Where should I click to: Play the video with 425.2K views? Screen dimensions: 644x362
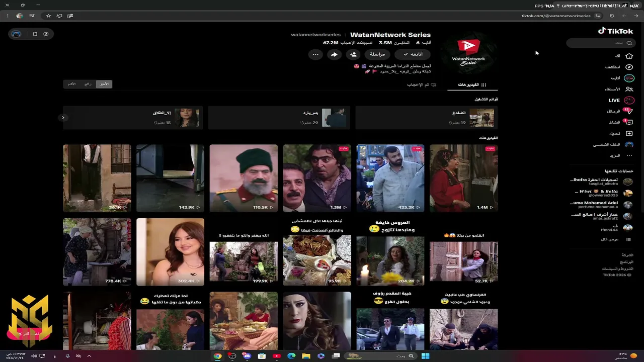(390, 178)
